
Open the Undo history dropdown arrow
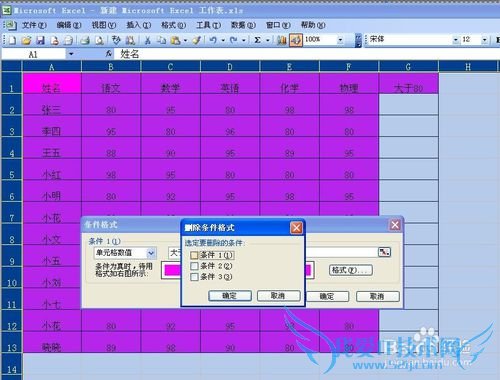[223, 40]
